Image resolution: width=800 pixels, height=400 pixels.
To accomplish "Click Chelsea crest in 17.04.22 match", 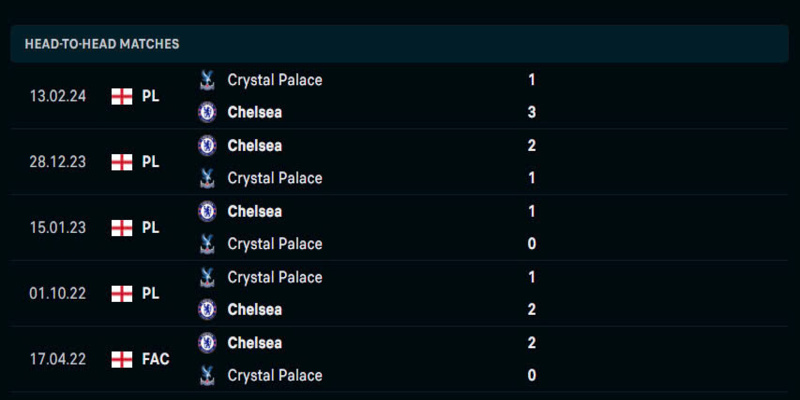I will tap(207, 343).
